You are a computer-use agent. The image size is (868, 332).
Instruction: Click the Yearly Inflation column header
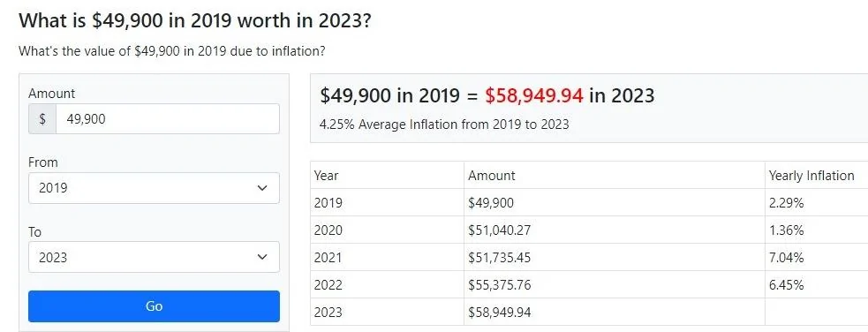(x=816, y=176)
